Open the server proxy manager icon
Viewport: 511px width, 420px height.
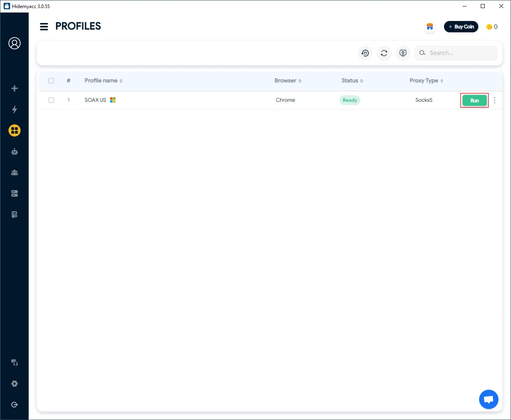(x=15, y=193)
